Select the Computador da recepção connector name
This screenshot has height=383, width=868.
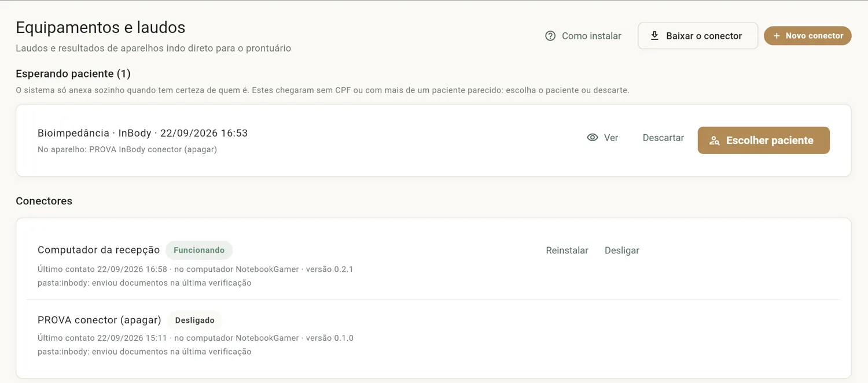tap(98, 250)
